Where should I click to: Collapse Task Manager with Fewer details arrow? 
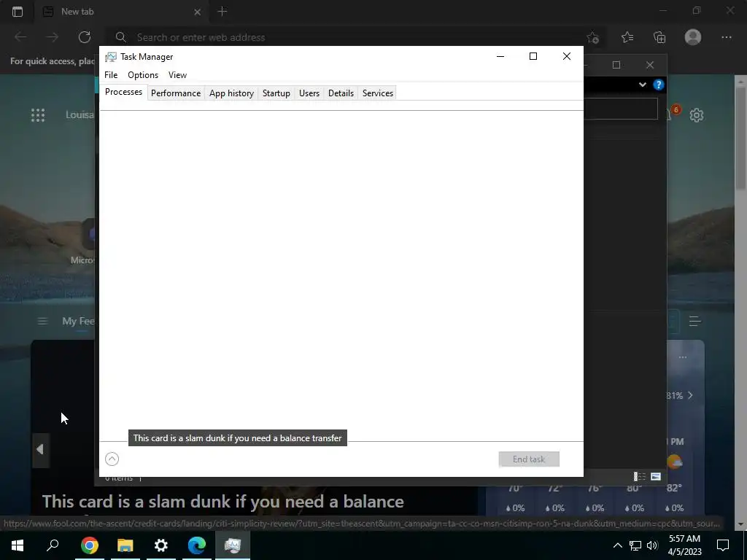coord(112,459)
